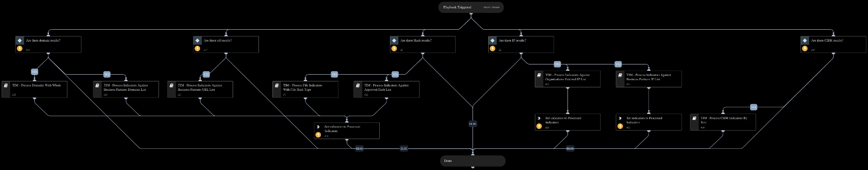Click the chevron icon on Set indicators task #27
This screenshot has width=868, height=170.
click(x=620, y=118)
